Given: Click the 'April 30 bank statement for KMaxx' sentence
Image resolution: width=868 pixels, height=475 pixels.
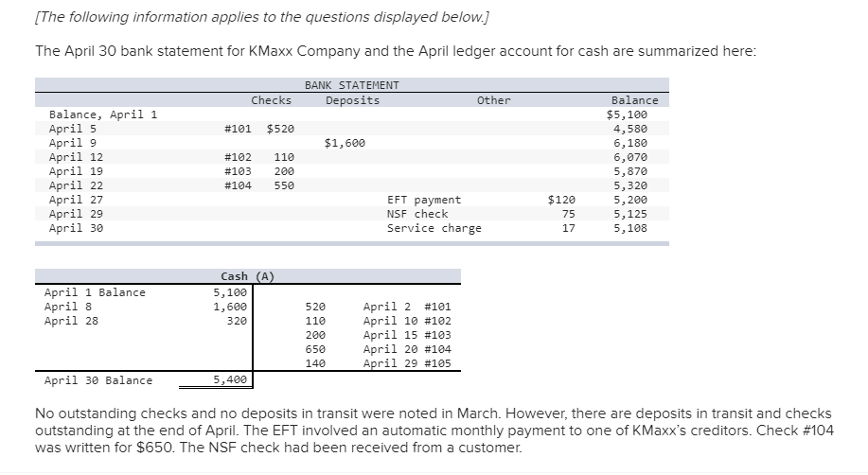Looking at the screenshot, I should [396, 51].
